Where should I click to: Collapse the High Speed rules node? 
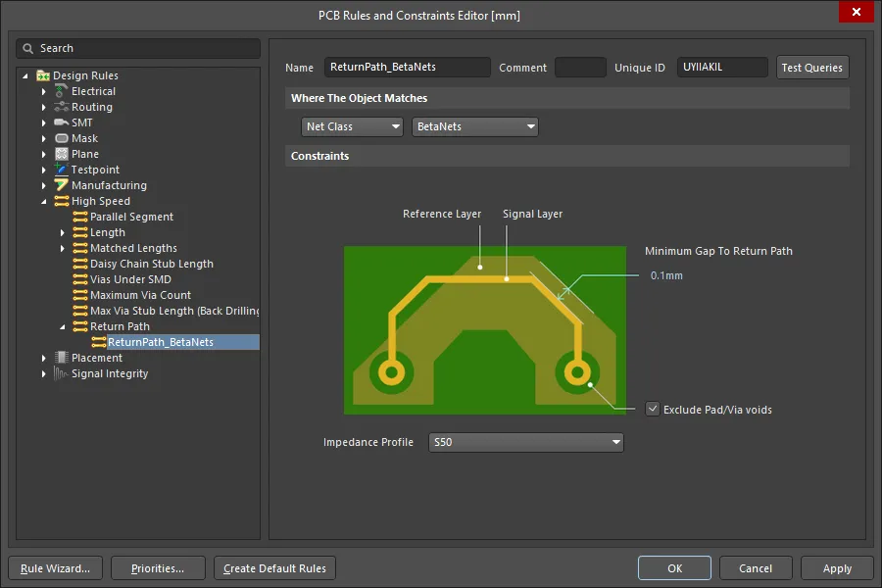[44, 201]
